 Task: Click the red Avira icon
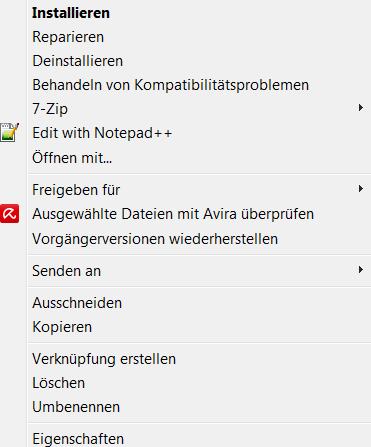click(x=9, y=214)
